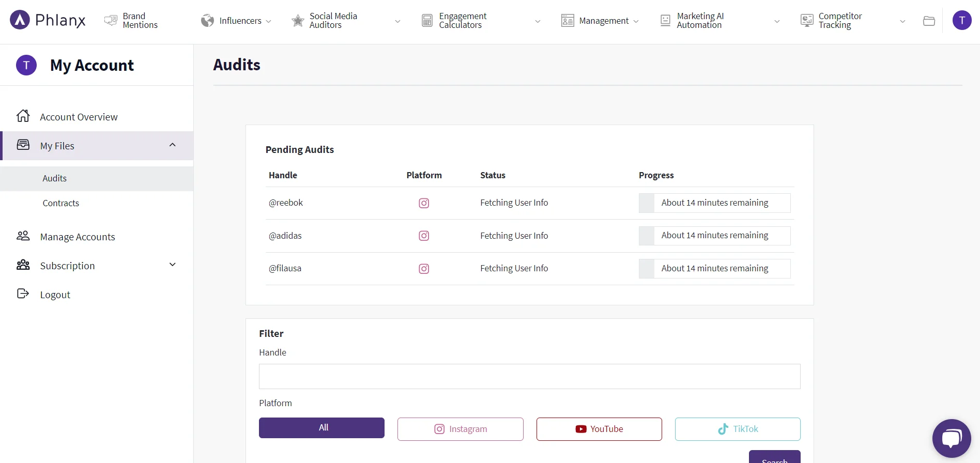Click the Instagram icon for @adidas
Screen dimensions: 980x463
pyautogui.click(x=424, y=236)
